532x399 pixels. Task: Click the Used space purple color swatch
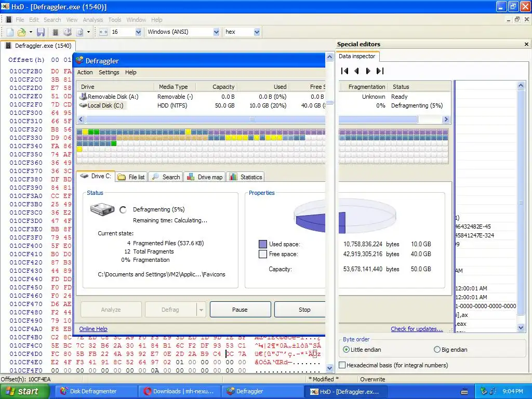(263, 244)
